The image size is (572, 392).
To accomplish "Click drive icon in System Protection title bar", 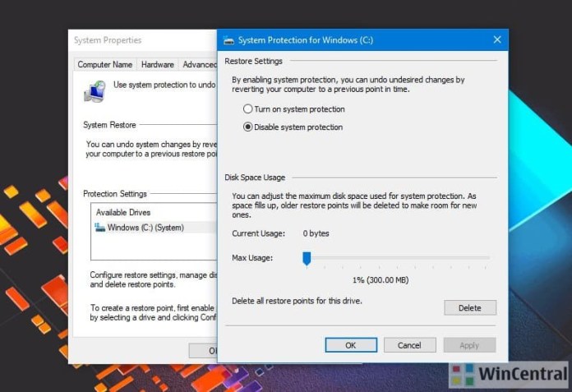I will click(x=228, y=40).
